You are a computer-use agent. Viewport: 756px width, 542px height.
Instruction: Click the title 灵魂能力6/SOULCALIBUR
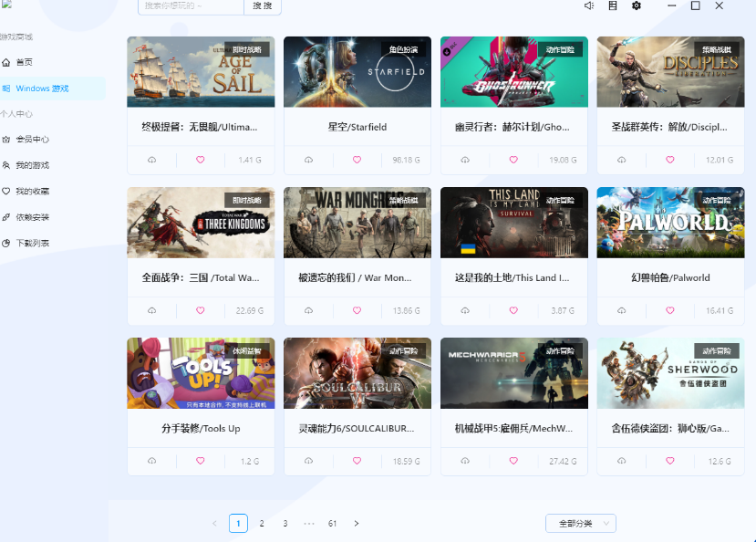(x=357, y=428)
